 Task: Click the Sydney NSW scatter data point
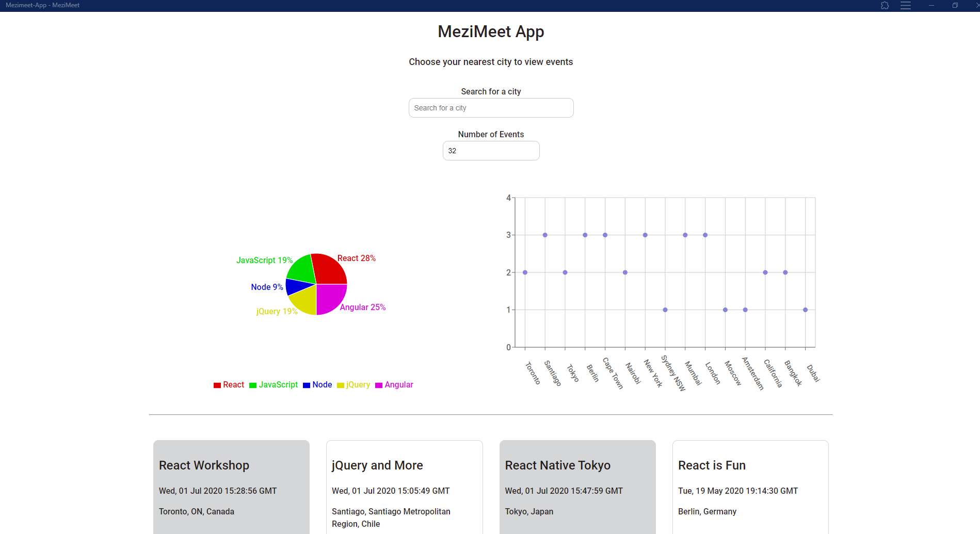(x=665, y=310)
